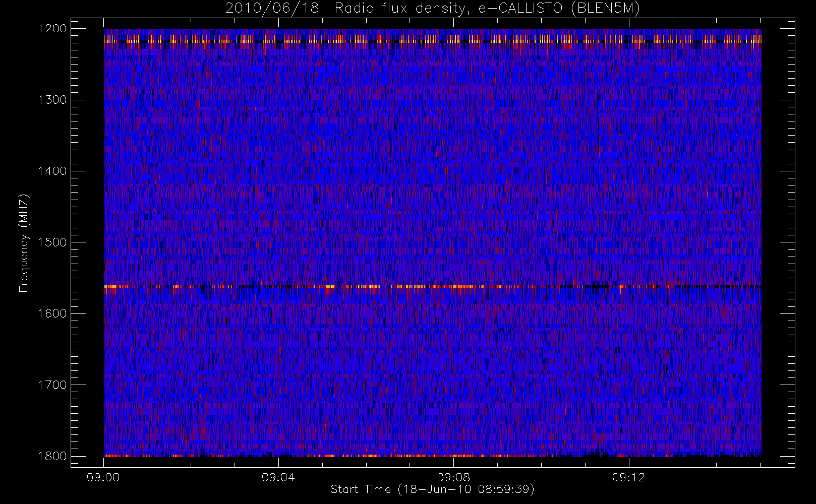This screenshot has width=816, height=504.
Task: Click the 1700 frequency tick label
Action: [52, 385]
